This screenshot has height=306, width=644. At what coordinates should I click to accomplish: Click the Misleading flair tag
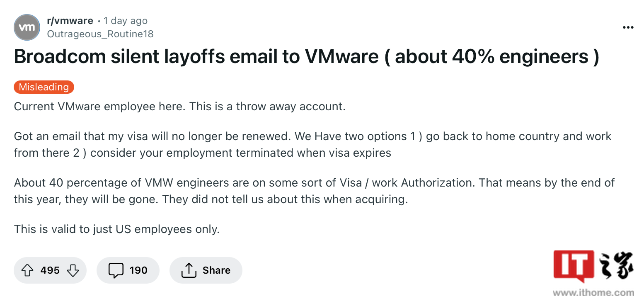coord(44,87)
